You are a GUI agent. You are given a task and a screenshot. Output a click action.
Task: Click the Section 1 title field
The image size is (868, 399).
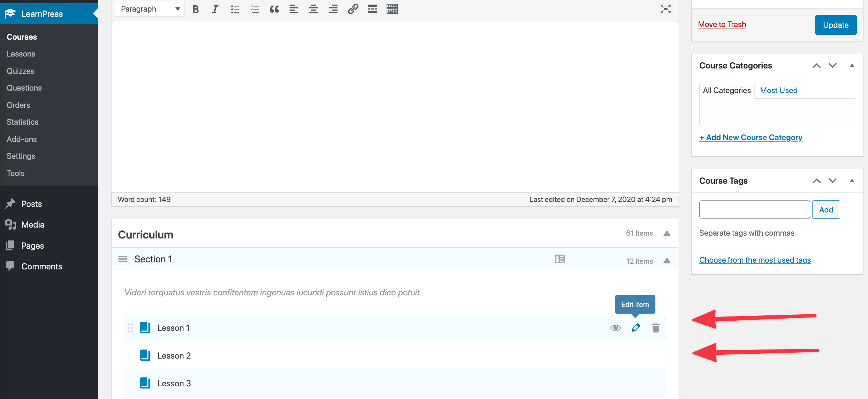pos(153,259)
